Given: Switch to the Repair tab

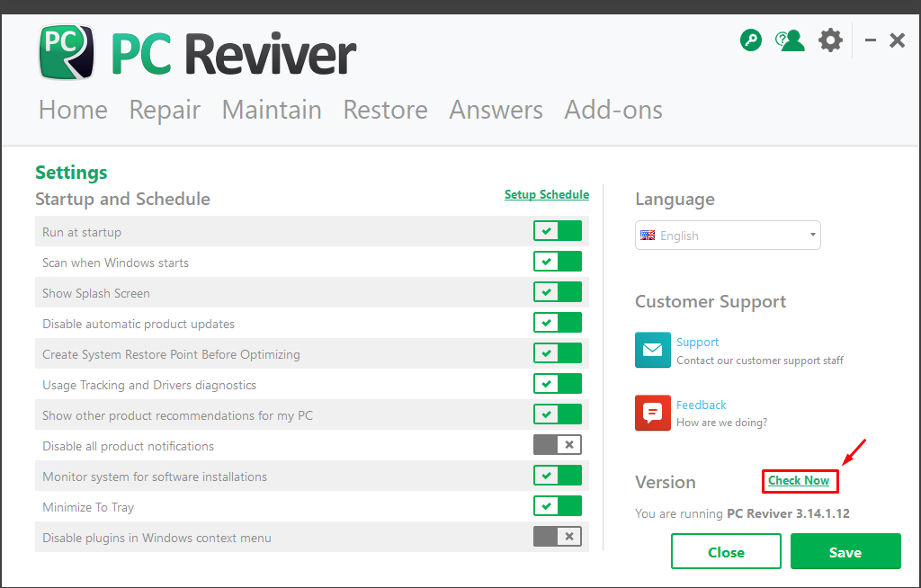Looking at the screenshot, I should pyautogui.click(x=165, y=110).
